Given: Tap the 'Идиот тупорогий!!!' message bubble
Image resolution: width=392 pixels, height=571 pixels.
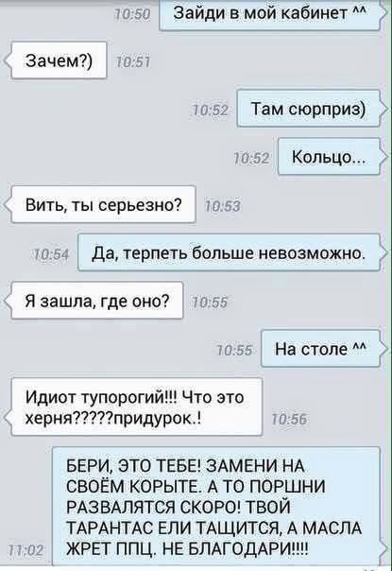Looking at the screenshot, I should pos(135,407).
